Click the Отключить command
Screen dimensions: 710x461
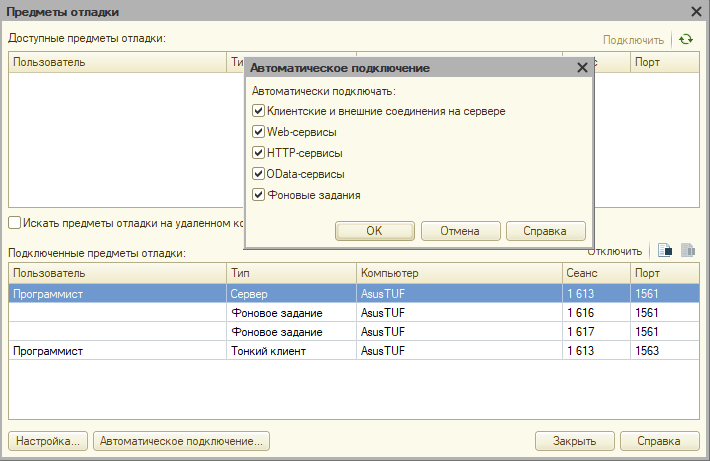click(x=614, y=251)
